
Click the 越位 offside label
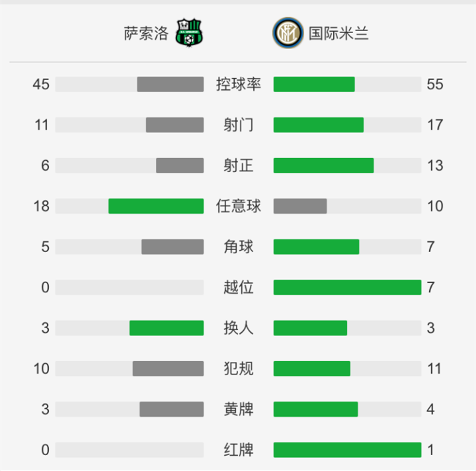(x=238, y=287)
